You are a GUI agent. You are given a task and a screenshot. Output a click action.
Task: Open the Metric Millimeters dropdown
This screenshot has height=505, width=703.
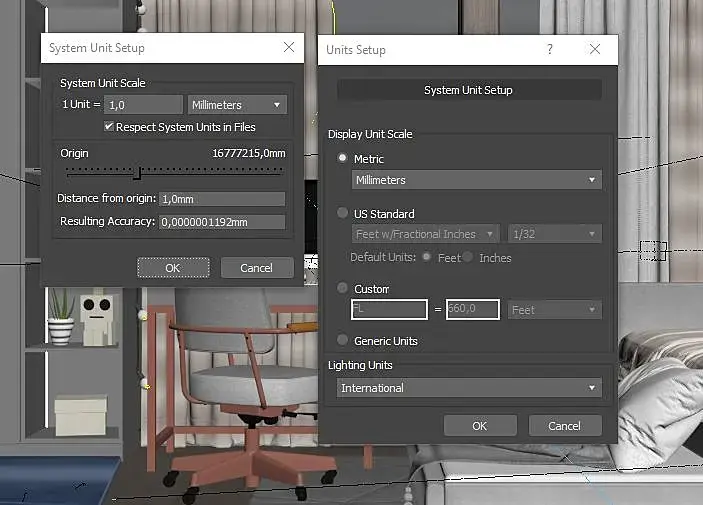pyautogui.click(x=477, y=180)
